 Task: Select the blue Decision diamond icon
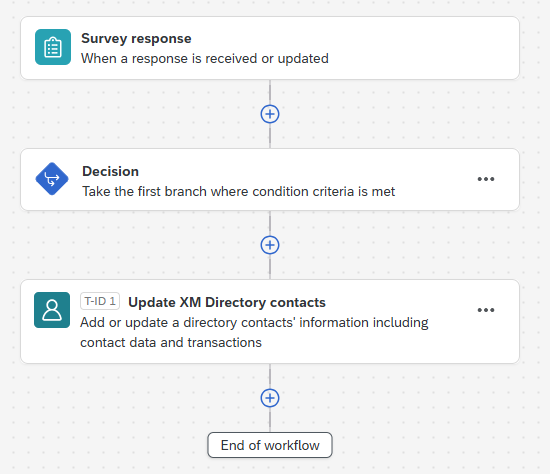52,179
